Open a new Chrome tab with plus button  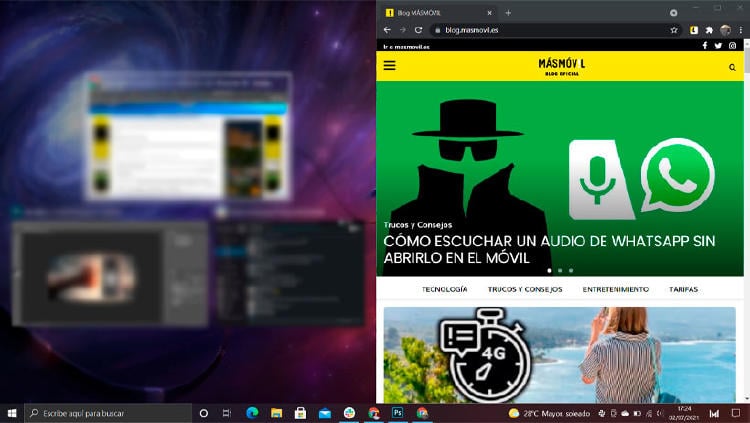click(x=508, y=13)
